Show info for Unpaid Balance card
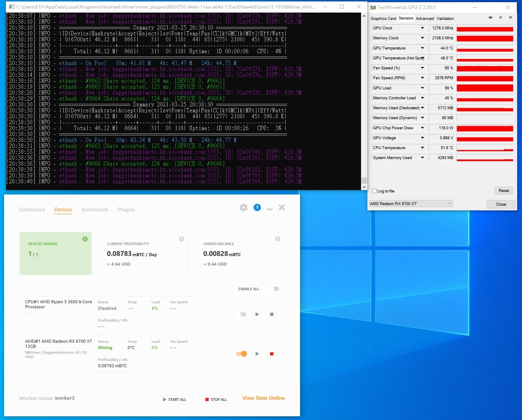 [x=277, y=239]
